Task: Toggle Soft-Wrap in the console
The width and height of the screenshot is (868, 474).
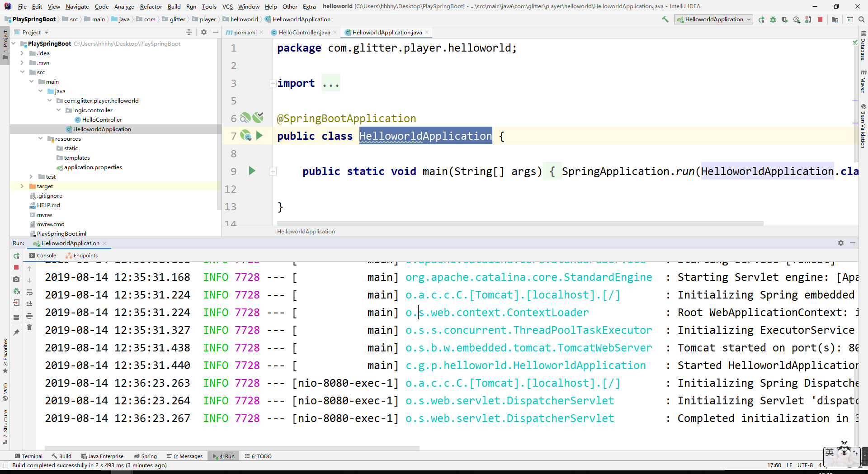Action: coord(29,292)
